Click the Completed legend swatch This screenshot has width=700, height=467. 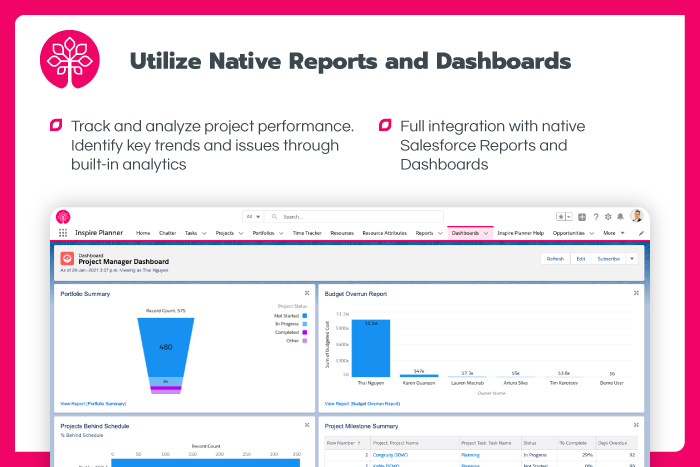coord(305,332)
